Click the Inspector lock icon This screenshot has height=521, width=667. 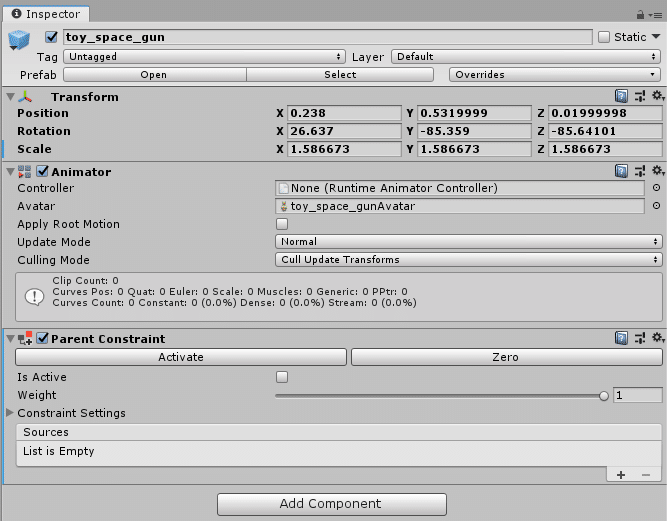pyautogui.click(x=640, y=15)
